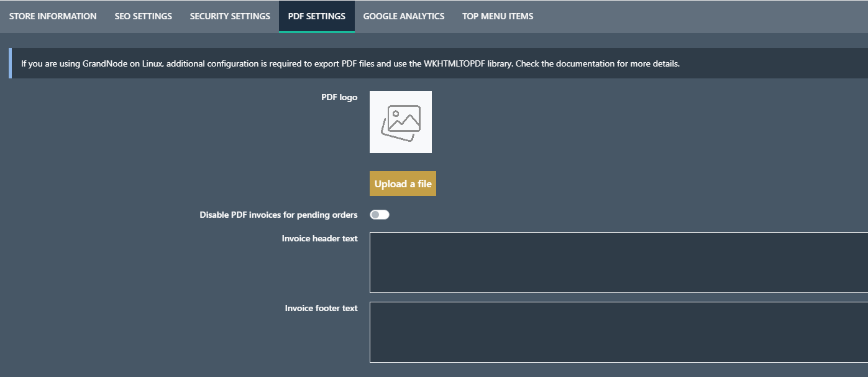The width and height of the screenshot is (868, 377).
Task: Focus the Invoice header text box
Action: 619,263
